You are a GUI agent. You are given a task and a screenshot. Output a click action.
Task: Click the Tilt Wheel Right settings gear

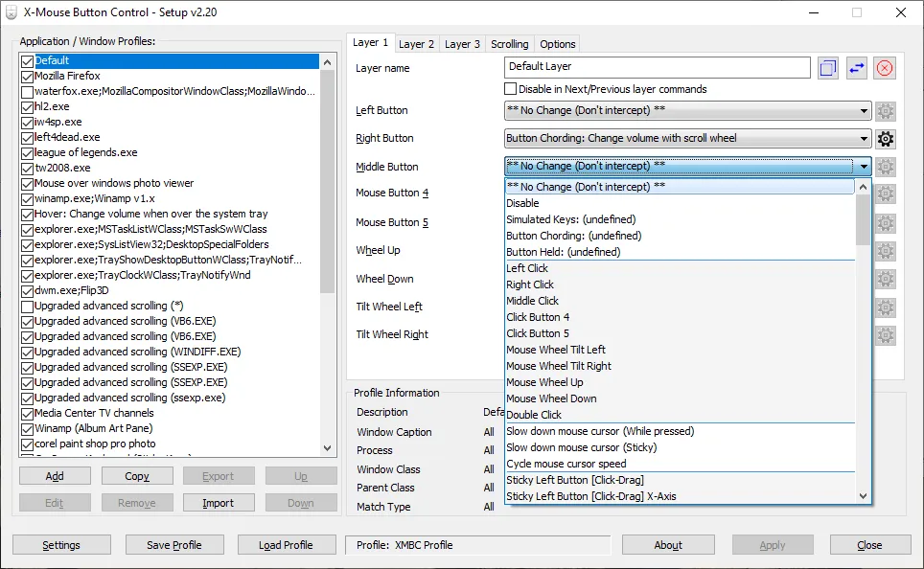(885, 333)
